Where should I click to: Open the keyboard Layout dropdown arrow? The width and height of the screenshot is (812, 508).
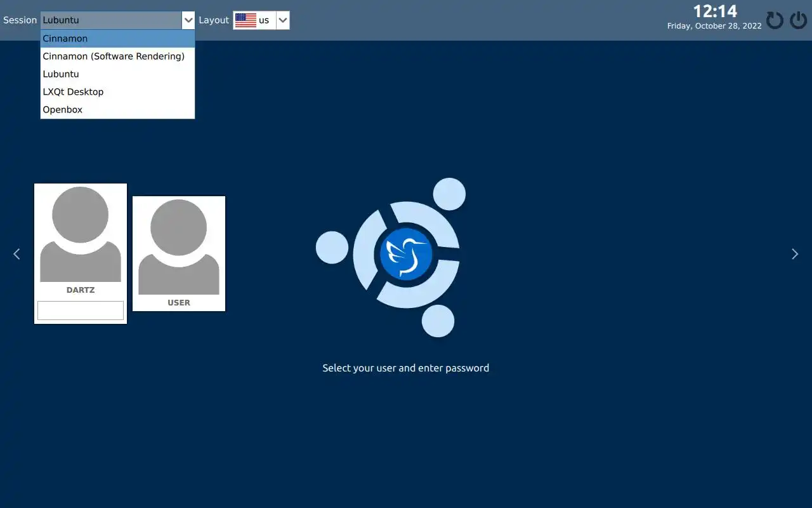(x=283, y=20)
